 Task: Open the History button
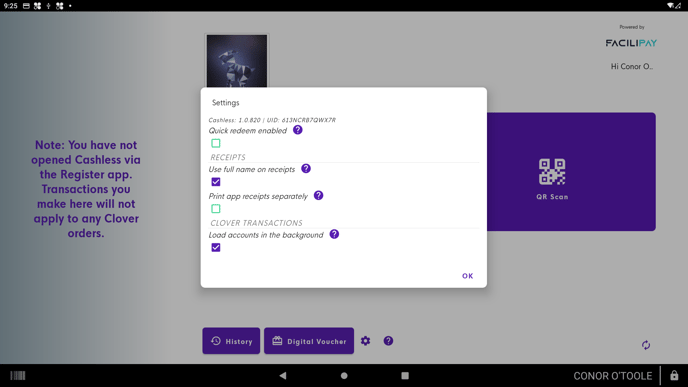pyautogui.click(x=231, y=341)
